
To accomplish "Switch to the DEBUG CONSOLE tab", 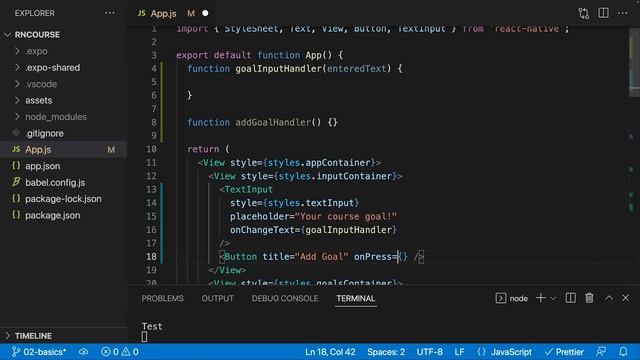I will (x=285, y=298).
